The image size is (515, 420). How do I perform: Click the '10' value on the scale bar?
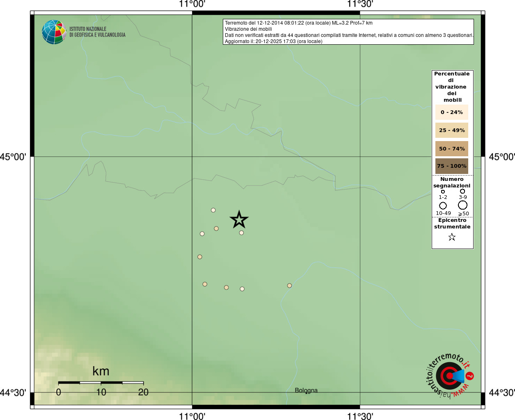pos(101,392)
